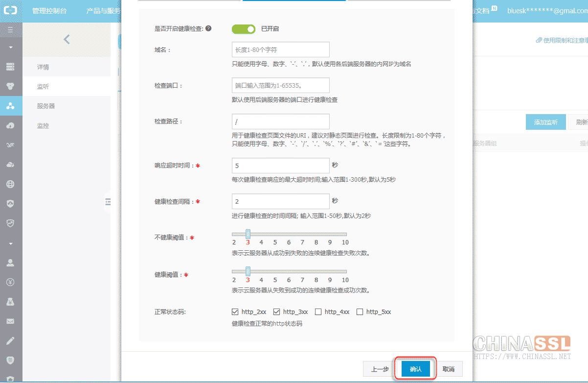Click the pencil edit icon in sidebar
588x383 pixels.
[x=11, y=341]
